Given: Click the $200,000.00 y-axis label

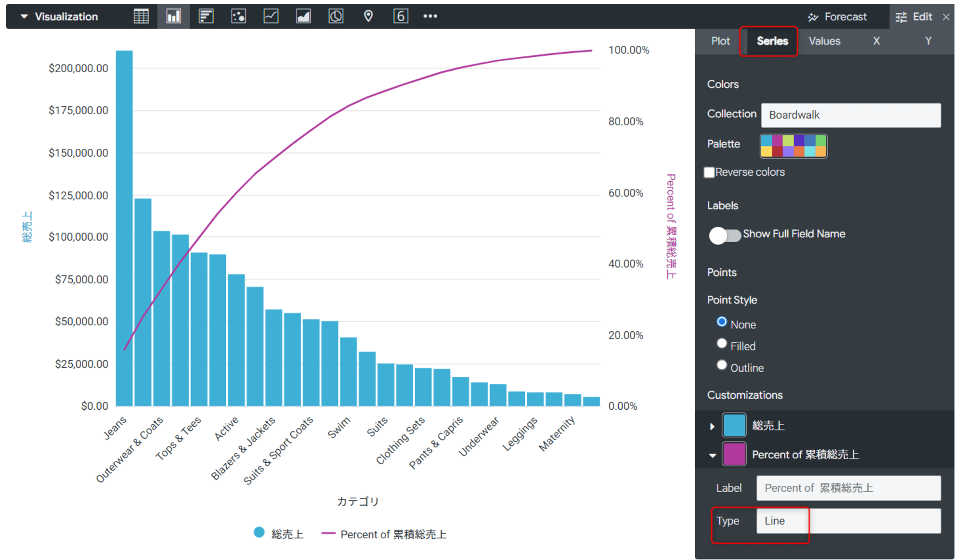Looking at the screenshot, I should 78,68.
